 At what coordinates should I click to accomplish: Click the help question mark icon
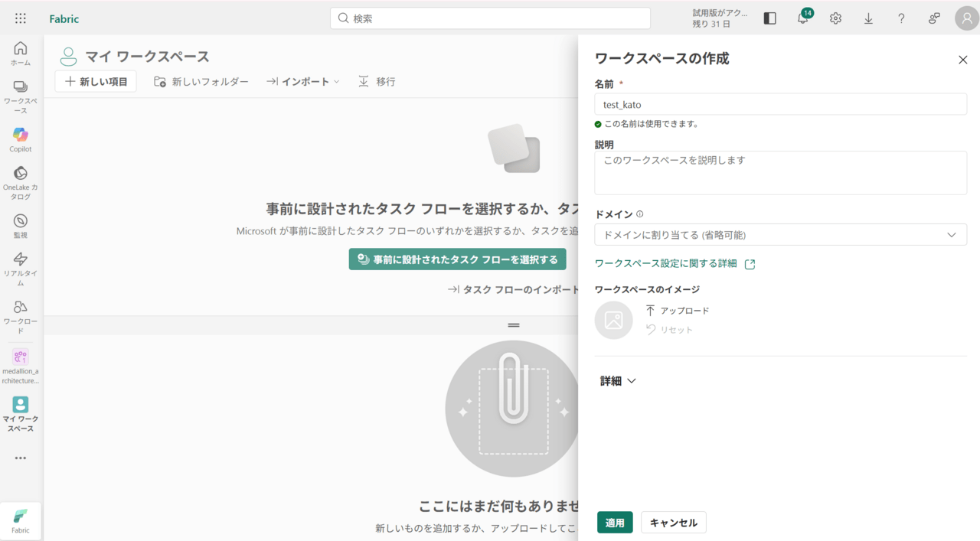[x=901, y=18]
